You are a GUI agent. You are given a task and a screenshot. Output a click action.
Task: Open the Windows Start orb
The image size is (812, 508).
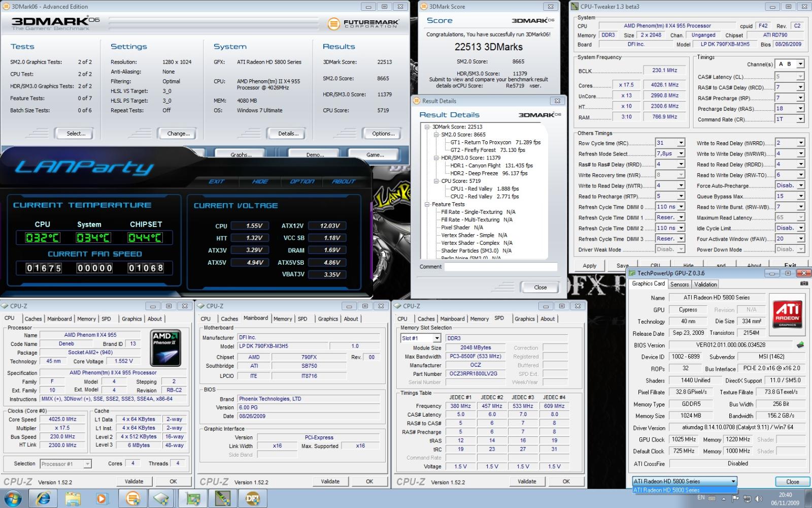tap(13, 499)
